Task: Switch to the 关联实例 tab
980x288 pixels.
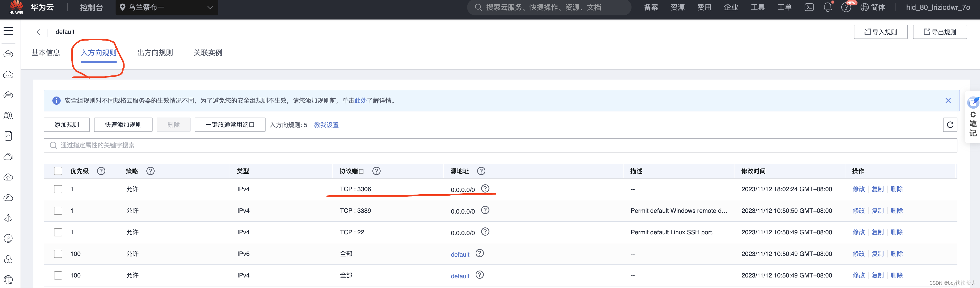Action: (208, 53)
